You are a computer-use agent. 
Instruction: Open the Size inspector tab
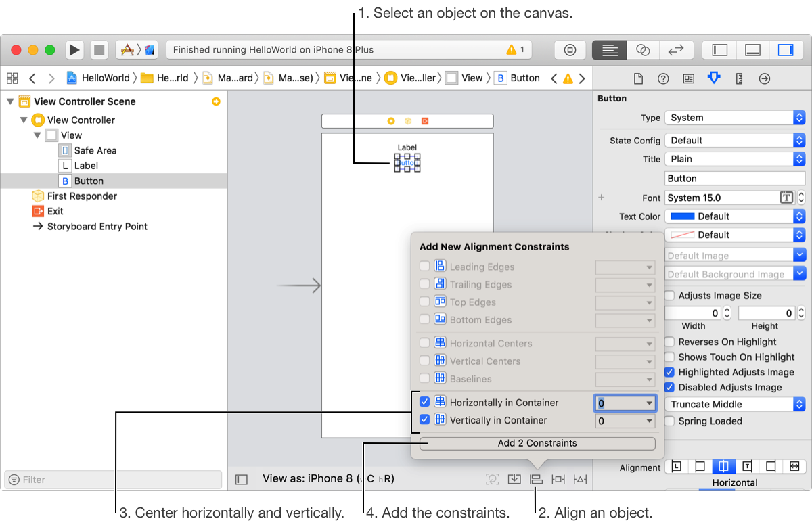[739, 78]
